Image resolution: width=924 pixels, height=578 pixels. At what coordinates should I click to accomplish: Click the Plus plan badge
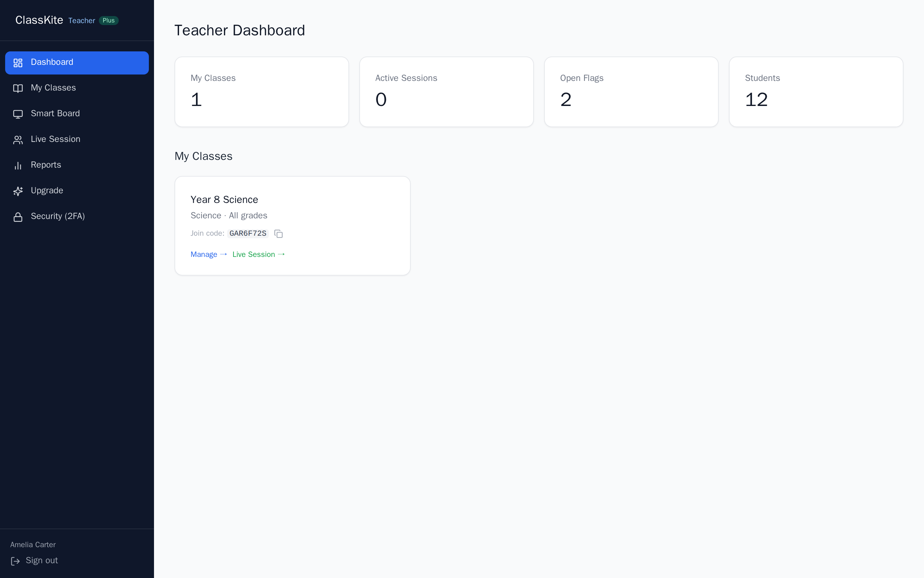coord(108,21)
